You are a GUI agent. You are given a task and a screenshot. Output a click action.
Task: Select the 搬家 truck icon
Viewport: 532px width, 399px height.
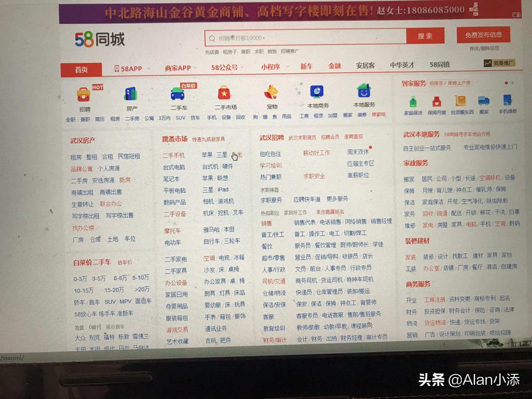pos(484,101)
